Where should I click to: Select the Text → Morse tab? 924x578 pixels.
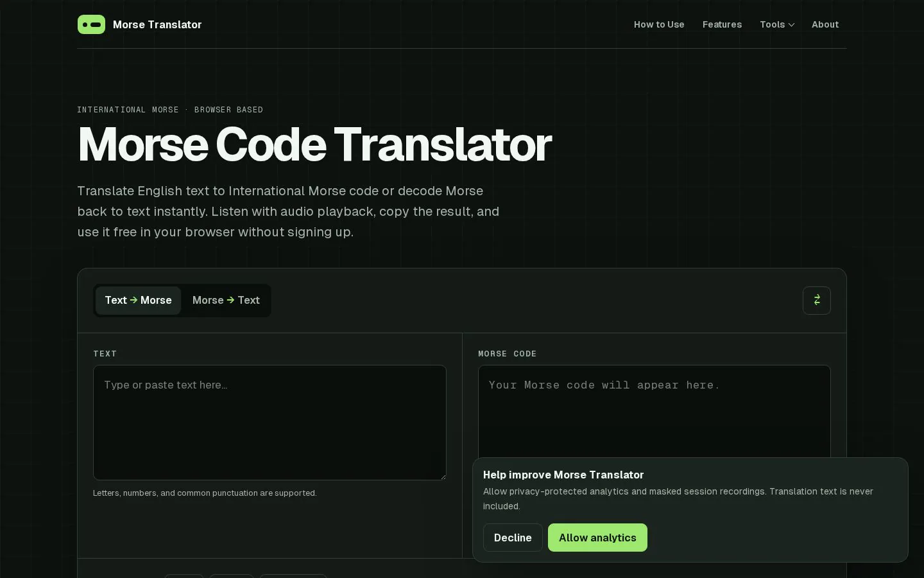pos(139,301)
